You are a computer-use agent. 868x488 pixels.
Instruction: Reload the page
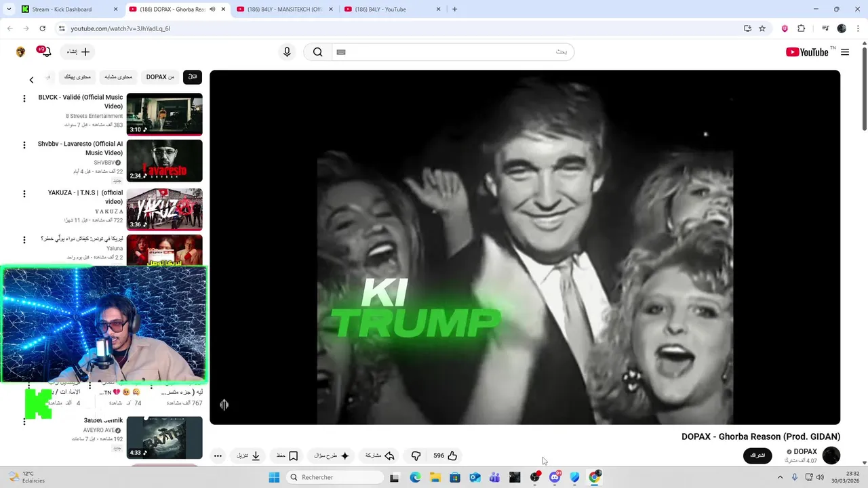(42, 28)
